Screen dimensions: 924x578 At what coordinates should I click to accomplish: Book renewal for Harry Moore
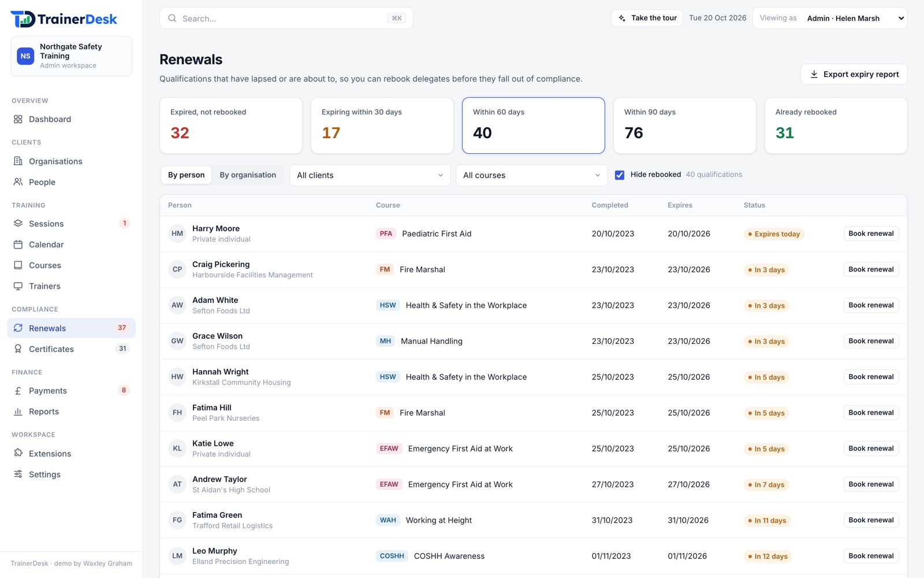[x=871, y=234]
